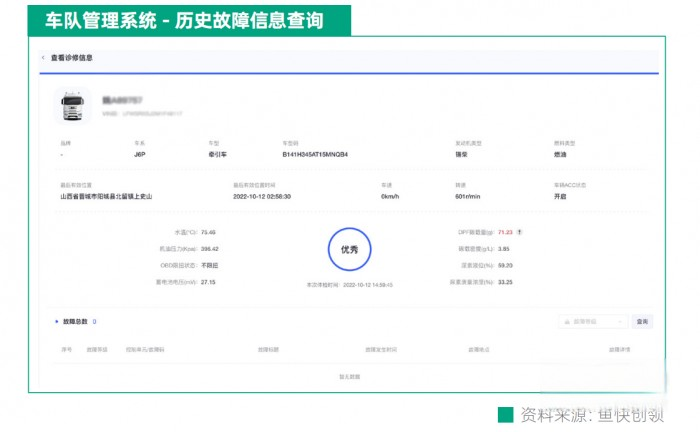
Task: Click the 故障等级 table column header
Action: point(96,350)
